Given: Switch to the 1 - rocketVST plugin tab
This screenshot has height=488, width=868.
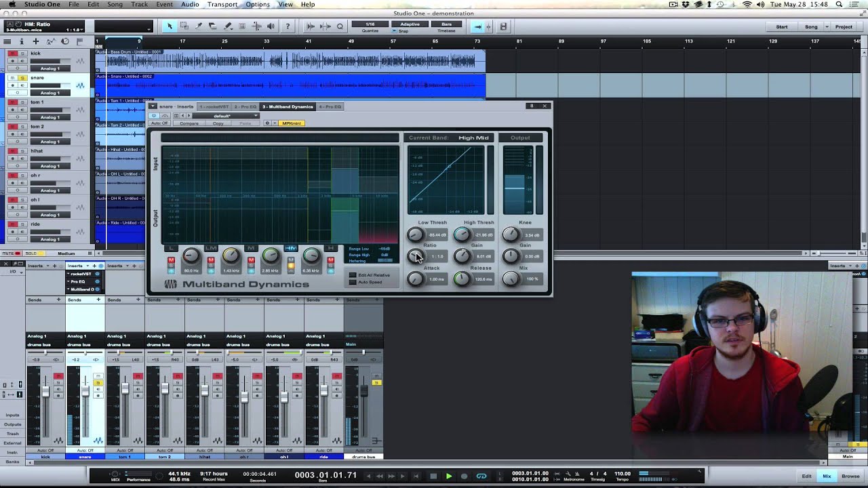Looking at the screenshot, I should [214, 106].
